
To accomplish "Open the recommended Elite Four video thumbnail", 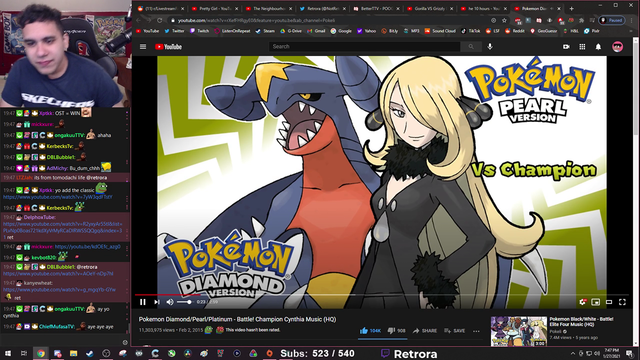I will coord(519,331).
